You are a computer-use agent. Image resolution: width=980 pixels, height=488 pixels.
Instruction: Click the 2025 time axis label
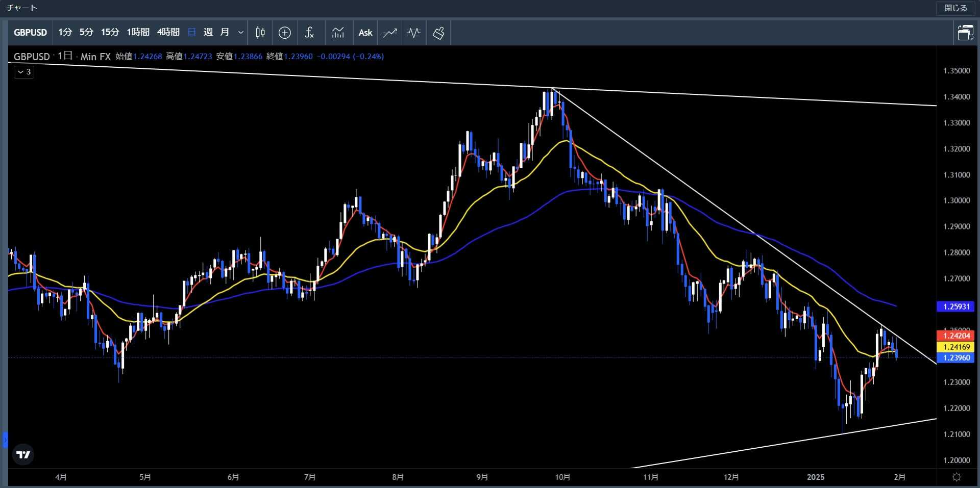click(816, 477)
